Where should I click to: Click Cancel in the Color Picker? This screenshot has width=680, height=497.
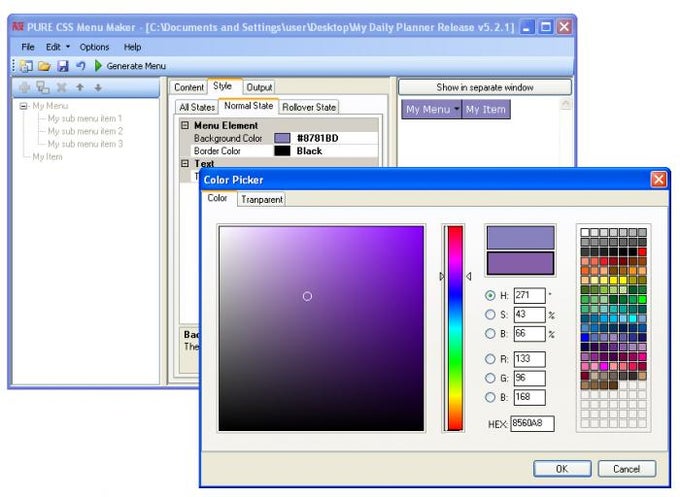click(627, 469)
